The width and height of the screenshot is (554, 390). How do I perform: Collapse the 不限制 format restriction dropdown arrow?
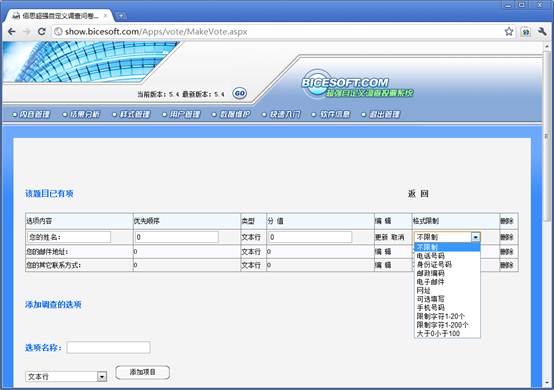click(x=476, y=237)
